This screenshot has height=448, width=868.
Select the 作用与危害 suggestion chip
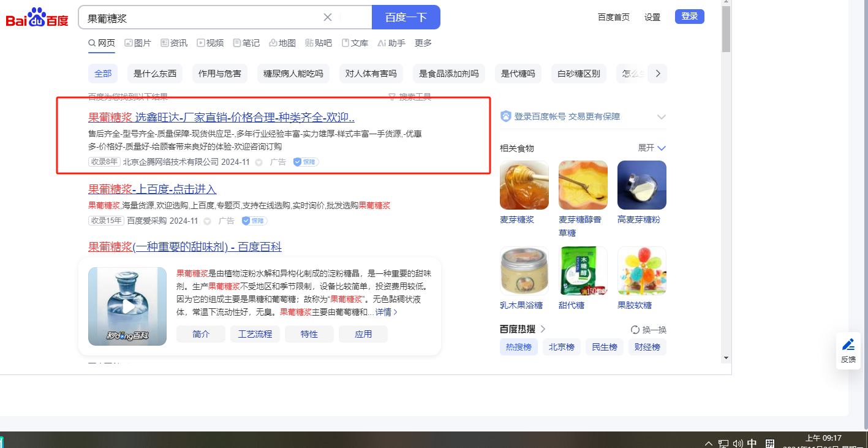click(220, 74)
